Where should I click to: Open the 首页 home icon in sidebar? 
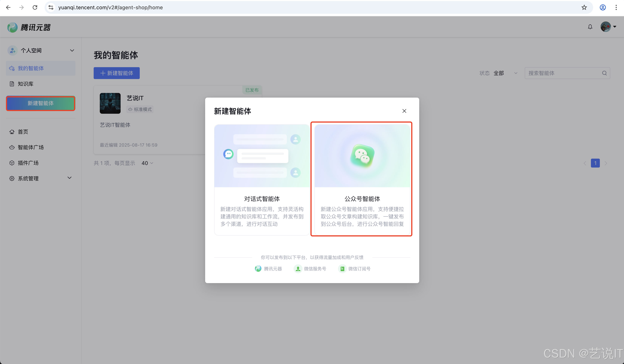point(12,132)
